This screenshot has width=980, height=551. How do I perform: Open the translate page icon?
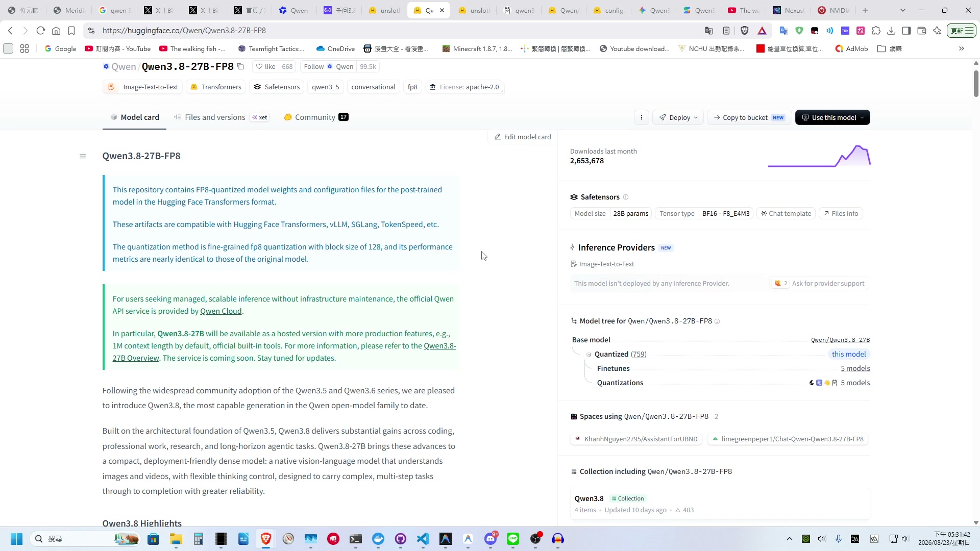709,31
